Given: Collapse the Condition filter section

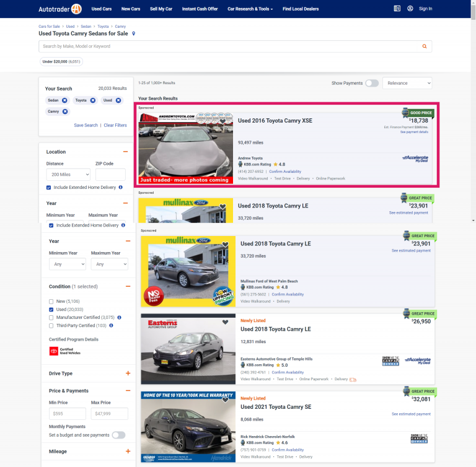Looking at the screenshot, I should (128, 286).
